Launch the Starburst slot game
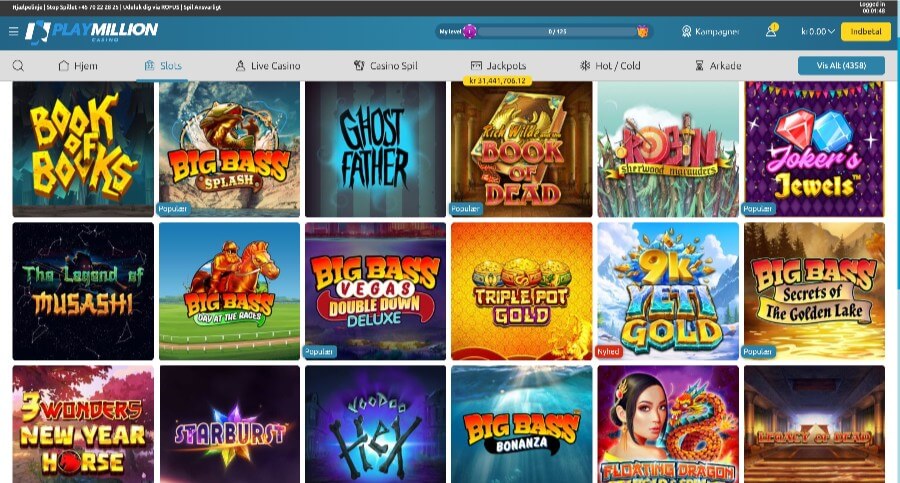 229,427
